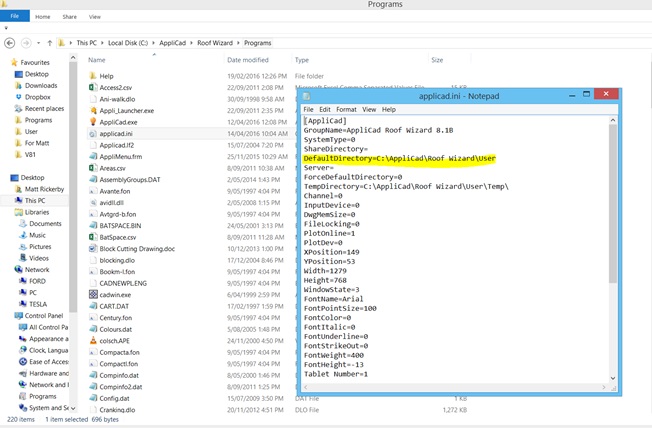
Task: Sort files by Type column header
Action: (x=301, y=60)
